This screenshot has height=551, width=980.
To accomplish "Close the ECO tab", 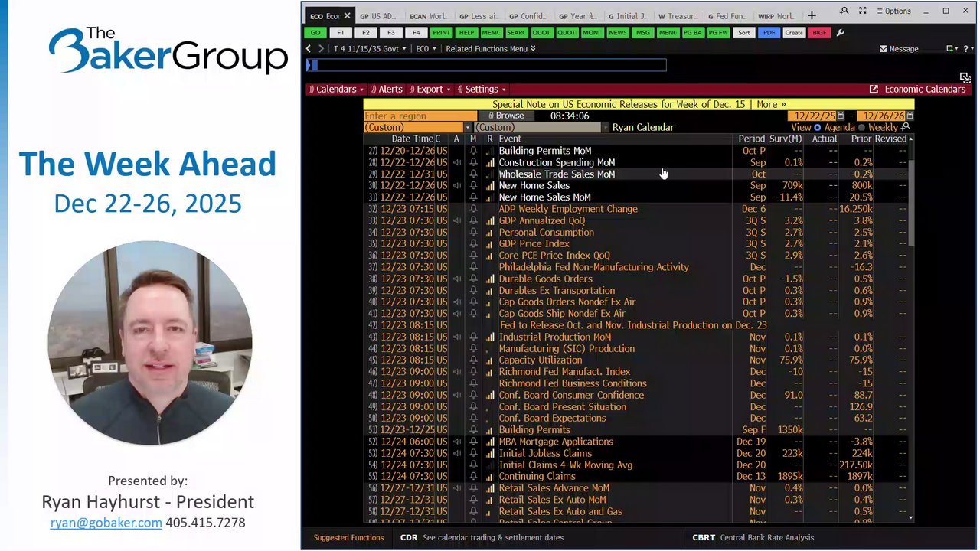I will 347,15.
